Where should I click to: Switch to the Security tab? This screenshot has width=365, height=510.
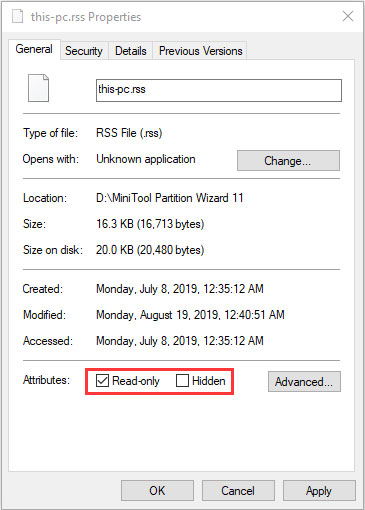pyautogui.click(x=84, y=51)
